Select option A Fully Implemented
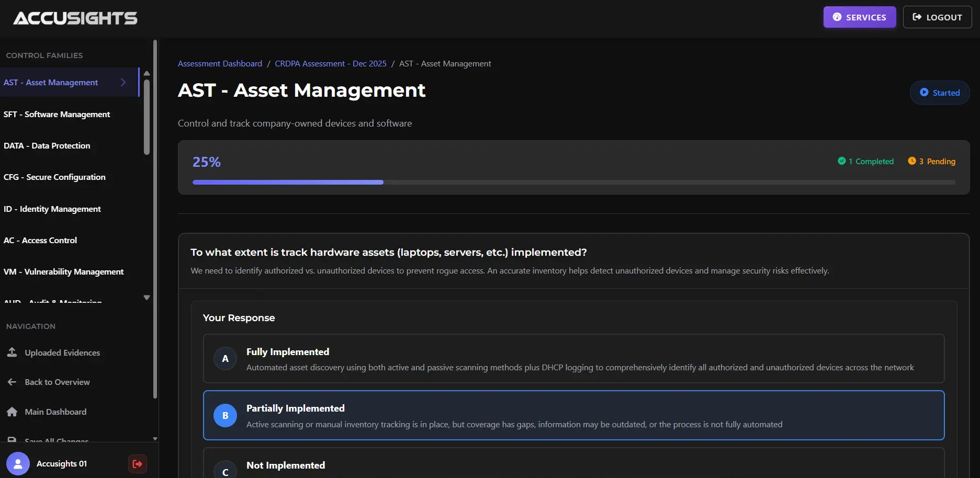The width and height of the screenshot is (980, 478). [x=573, y=359]
